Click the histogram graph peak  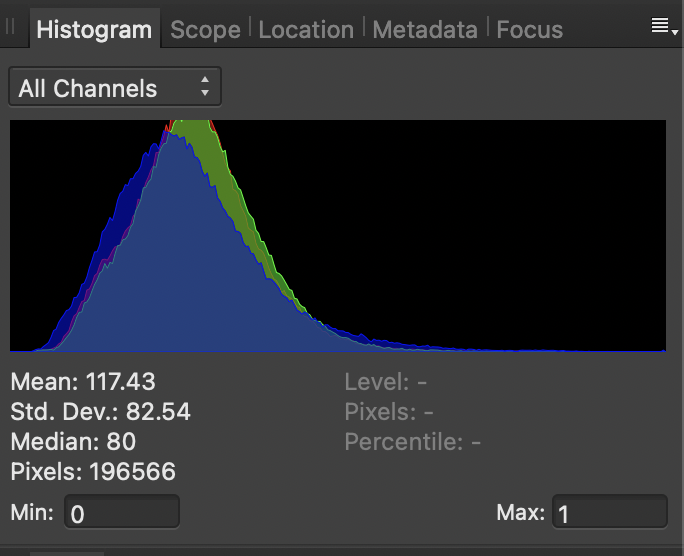pyautogui.click(x=191, y=124)
